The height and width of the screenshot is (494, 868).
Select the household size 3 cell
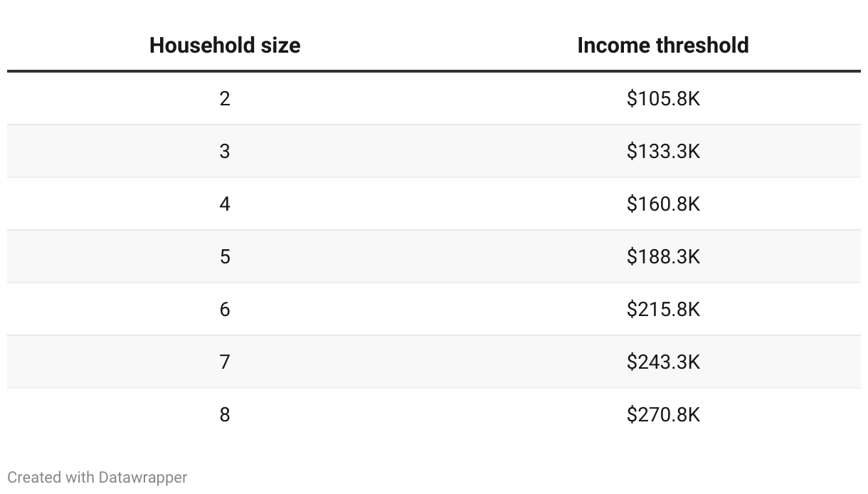[x=225, y=151]
